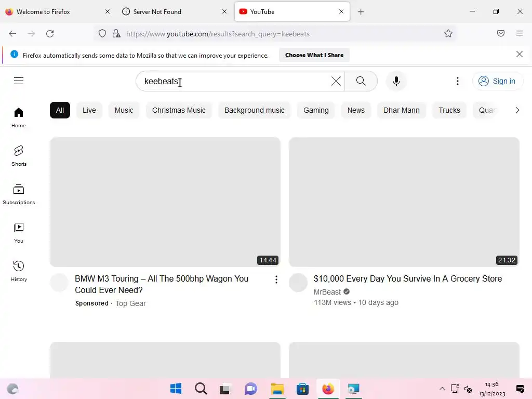Switch to Server Not Found tab
Screen dimensions: 532x399
click(175, 12)
